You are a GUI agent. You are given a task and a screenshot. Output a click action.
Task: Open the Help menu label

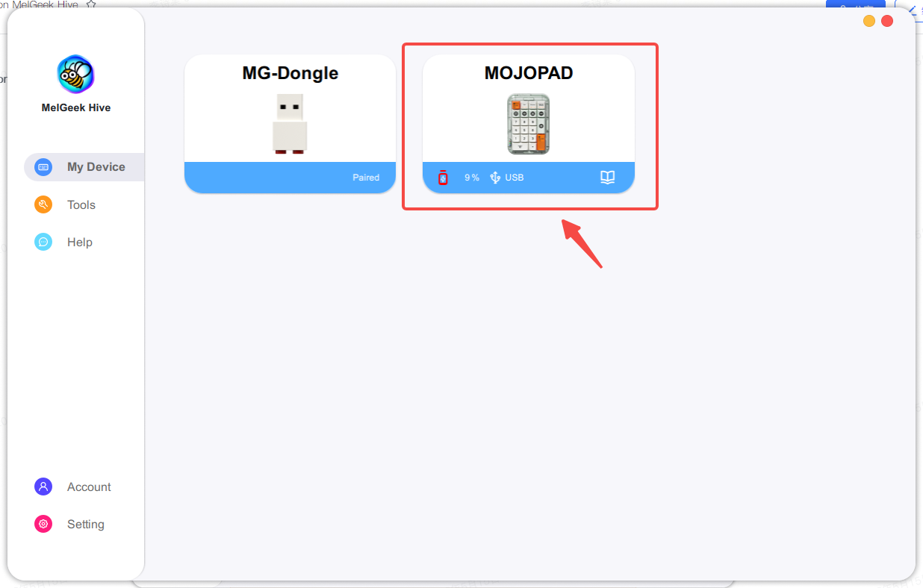pos(80,242)
